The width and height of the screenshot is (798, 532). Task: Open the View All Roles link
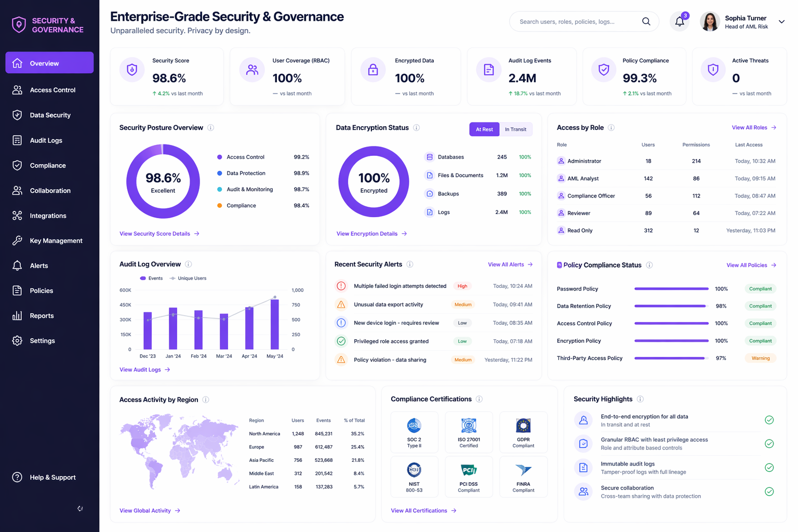(754, 128)
